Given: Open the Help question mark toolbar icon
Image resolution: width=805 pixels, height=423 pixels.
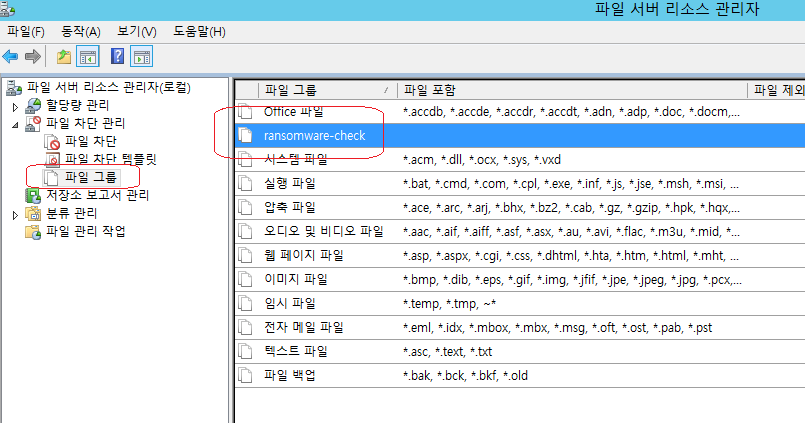Looking at the screenshot, I should point(117,56).
